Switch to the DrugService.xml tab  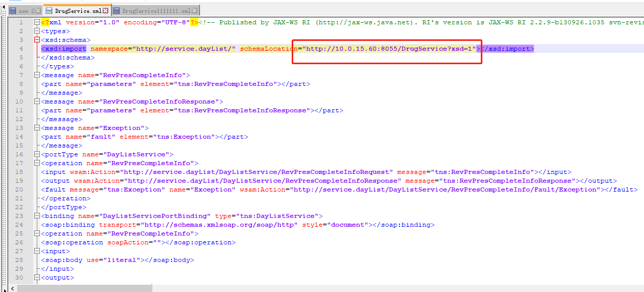77,10
